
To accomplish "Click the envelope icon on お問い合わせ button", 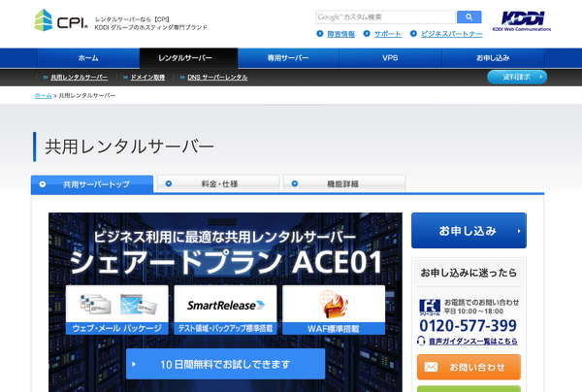I will pos(431,367).
